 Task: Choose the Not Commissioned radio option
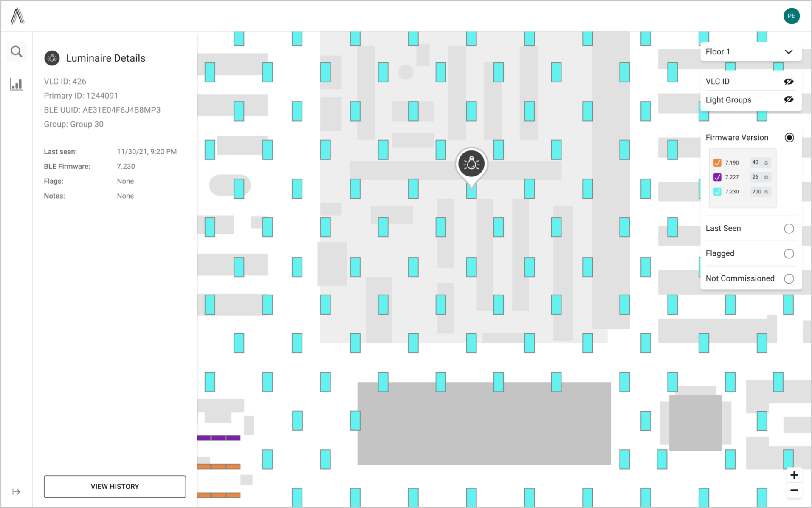(789, 279)
